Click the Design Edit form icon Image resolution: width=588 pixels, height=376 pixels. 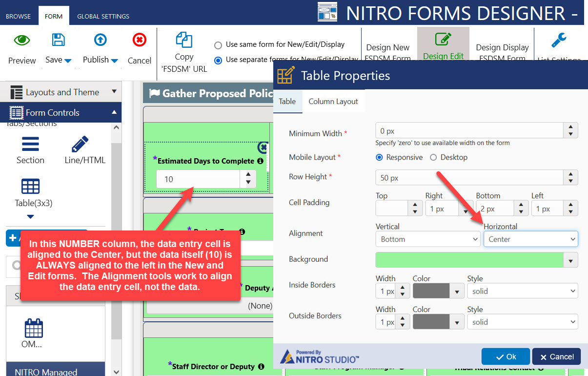click(x=443, y=39)
